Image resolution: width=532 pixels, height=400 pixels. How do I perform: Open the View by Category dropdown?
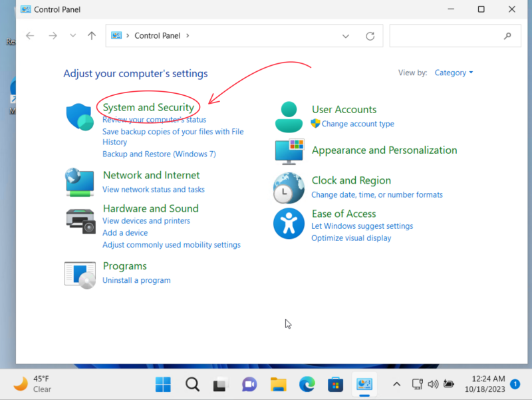(x=454, y=73)
